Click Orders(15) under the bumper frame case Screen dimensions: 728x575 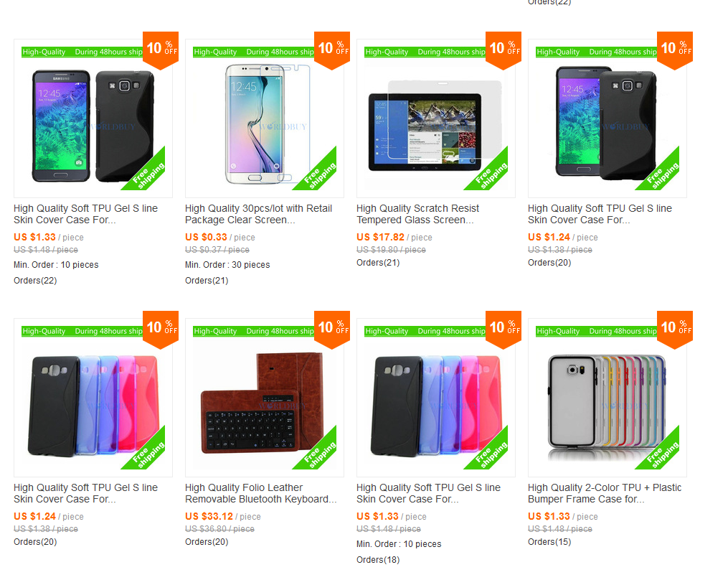point(549,542)
